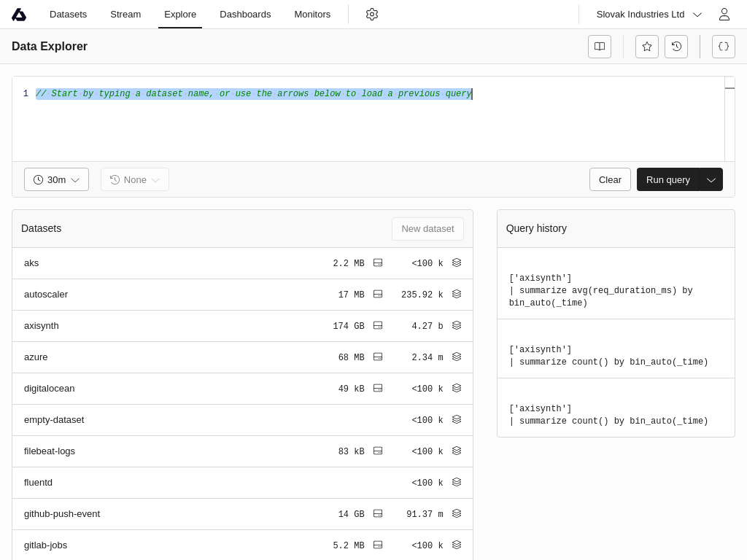Click the Axiom logo icon
The image size is (747, 560).
(19, 15)
